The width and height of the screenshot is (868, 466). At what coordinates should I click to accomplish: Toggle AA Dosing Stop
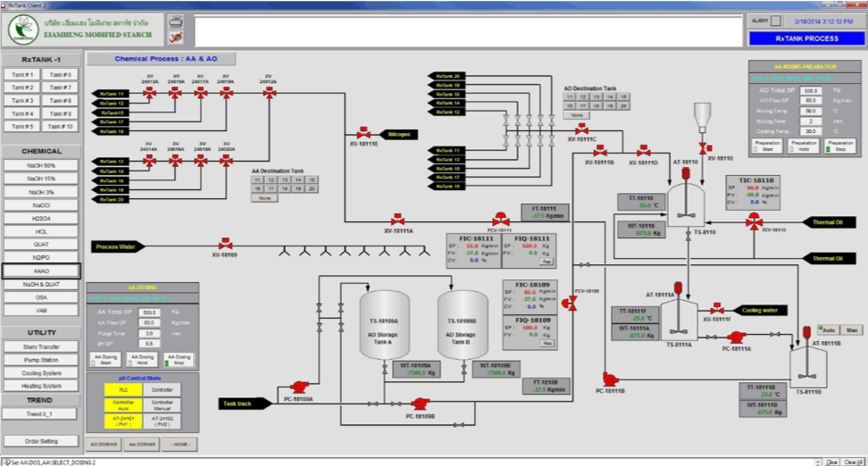(x=179, y=360)
